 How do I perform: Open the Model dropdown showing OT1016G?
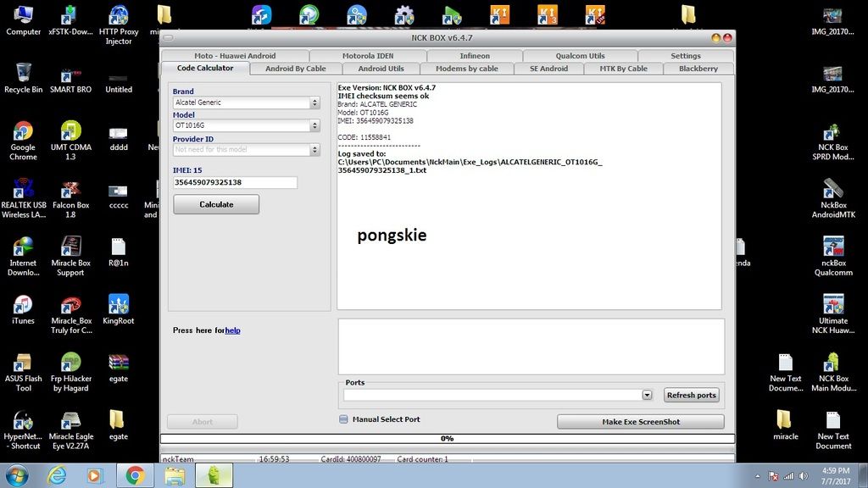point(314,125)
